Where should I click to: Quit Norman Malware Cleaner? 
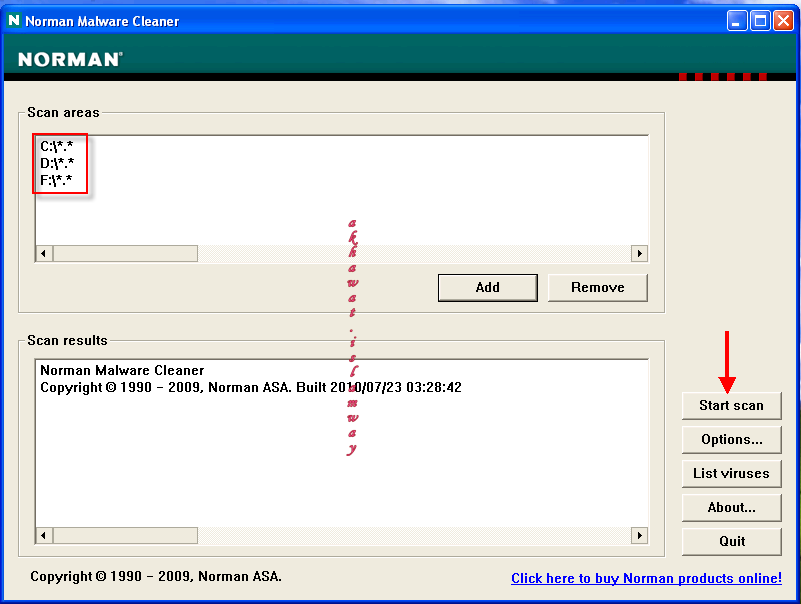[x=732, y=542]
